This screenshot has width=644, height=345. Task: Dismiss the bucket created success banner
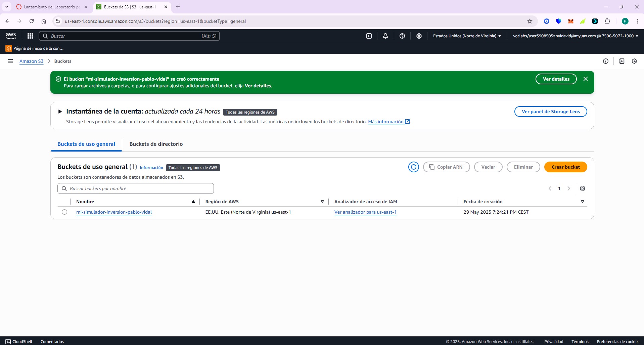586,79
